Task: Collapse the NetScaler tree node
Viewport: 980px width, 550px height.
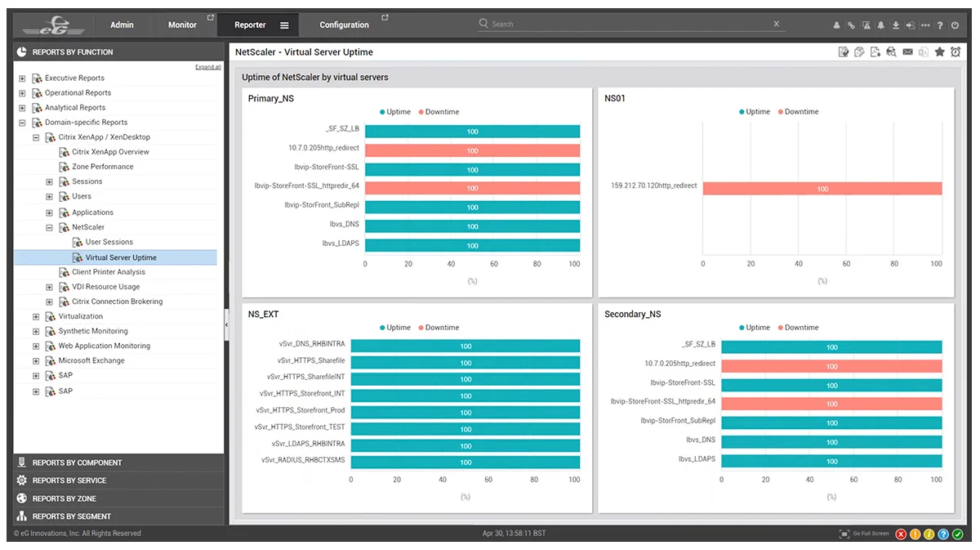Action: tap(49, 228)
